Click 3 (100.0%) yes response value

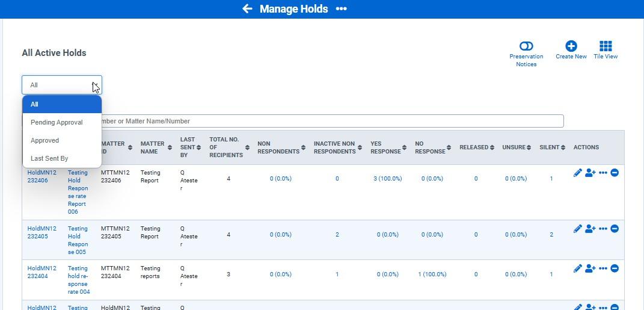[x=388, y=179]
